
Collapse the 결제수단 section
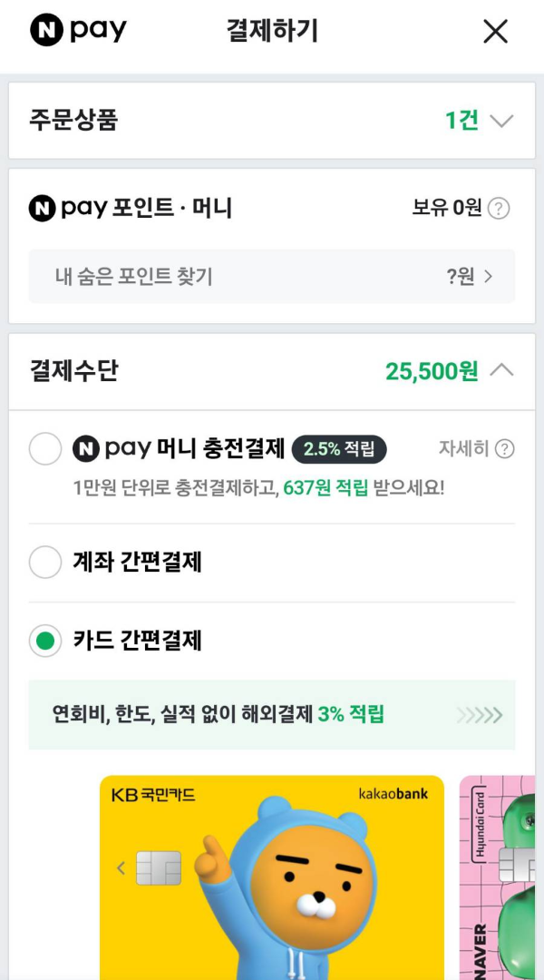point(503,370)
